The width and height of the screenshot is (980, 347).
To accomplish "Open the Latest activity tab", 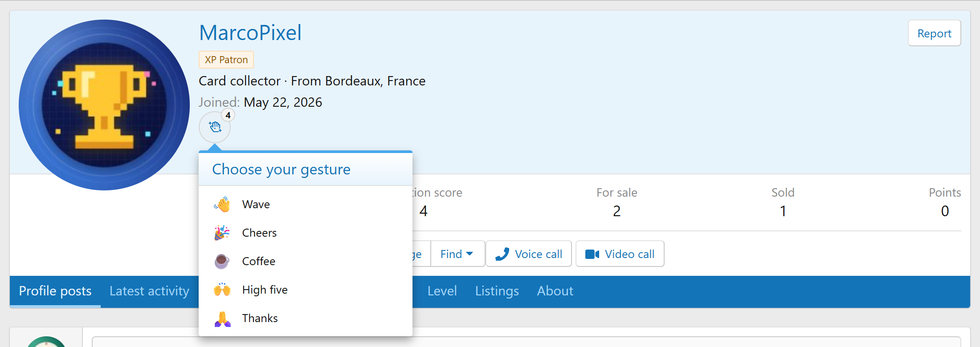I will pyautogui.click(x=149, y=291).
